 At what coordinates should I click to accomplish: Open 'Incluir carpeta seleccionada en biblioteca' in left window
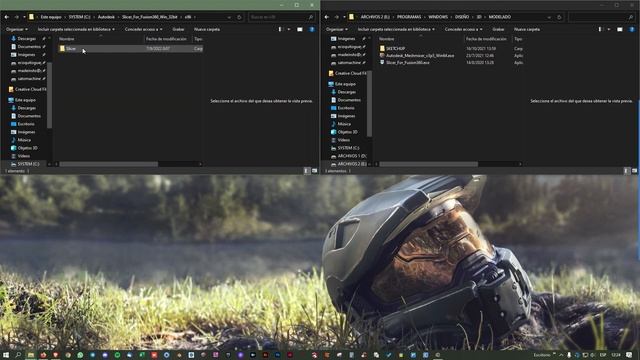(76, 29)
